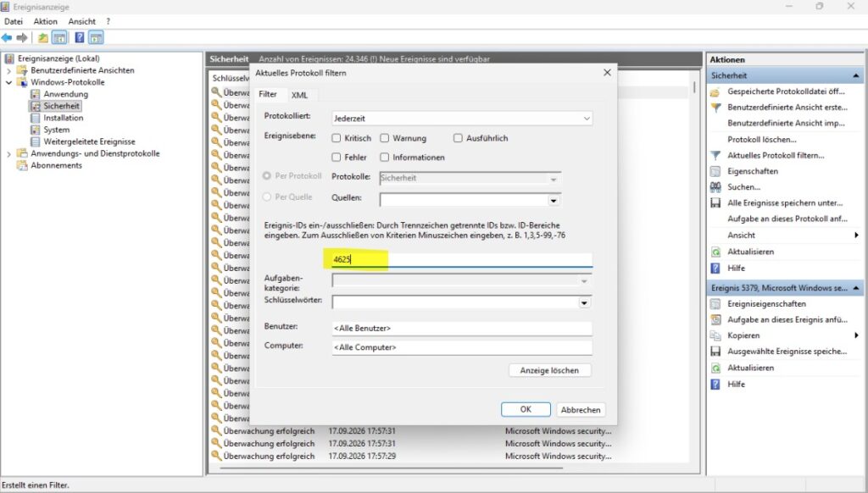This screenshot has width=868, height=493.
Task: Click the Benutzer field <Alle Benutzer>
Action: pyautogui.click(x=462, y=328)
